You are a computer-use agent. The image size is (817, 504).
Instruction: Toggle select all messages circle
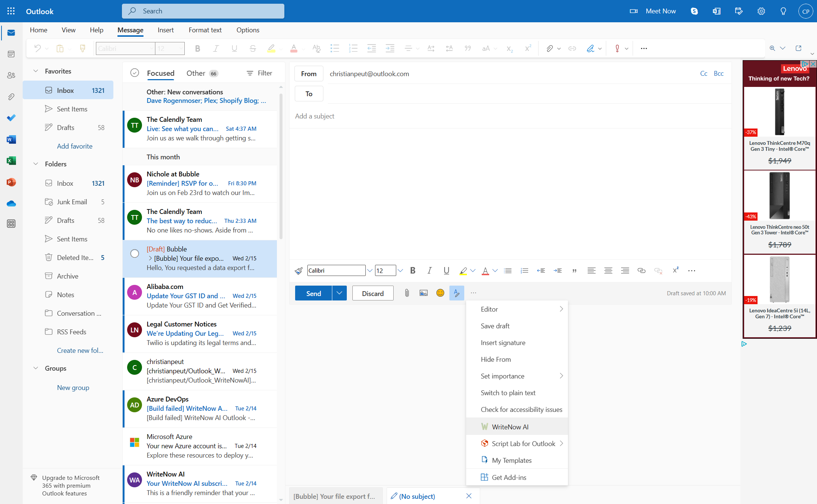click(135, 73)
